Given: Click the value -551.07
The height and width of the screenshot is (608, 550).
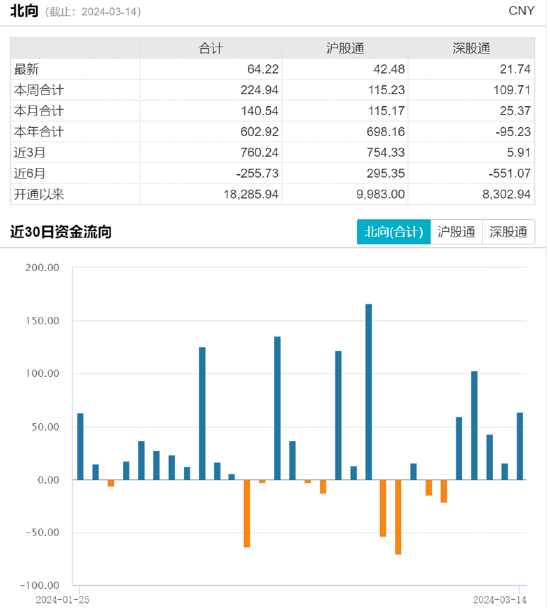Looking at the screenshot, I should 510,173.
